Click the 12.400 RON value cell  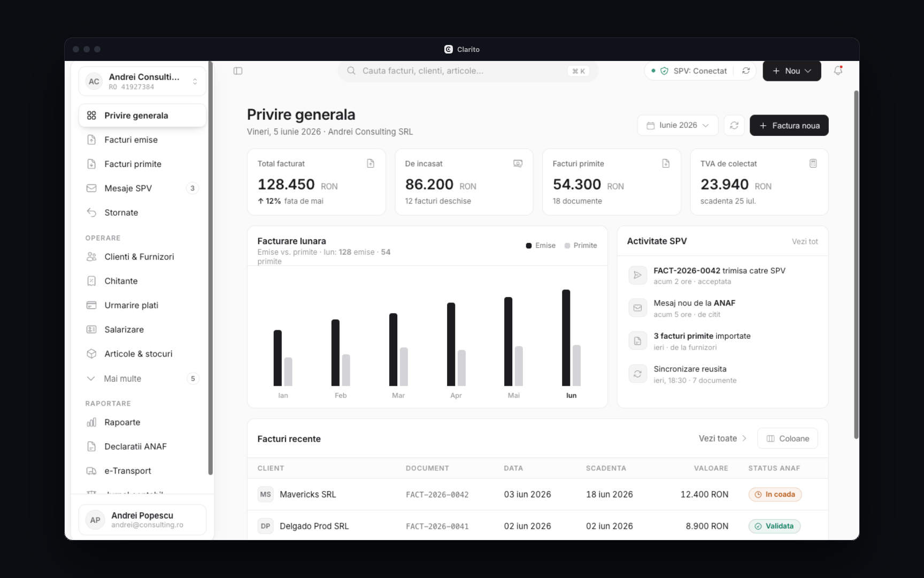(x=704, y=495)
